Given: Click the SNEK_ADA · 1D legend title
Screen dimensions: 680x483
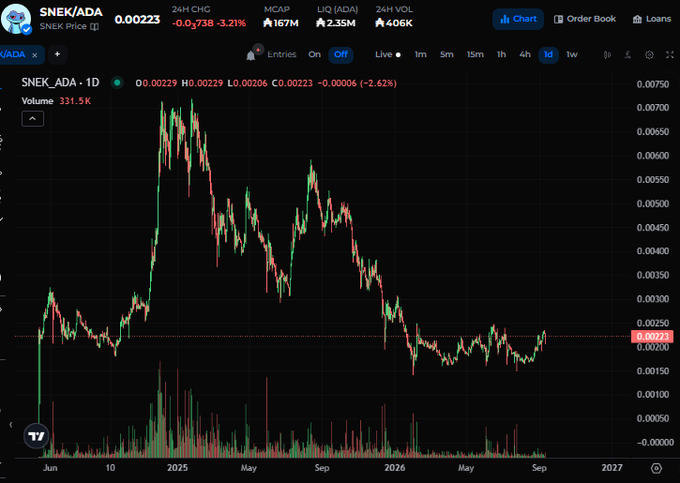Looking at the screenshot, I should 60,82.
